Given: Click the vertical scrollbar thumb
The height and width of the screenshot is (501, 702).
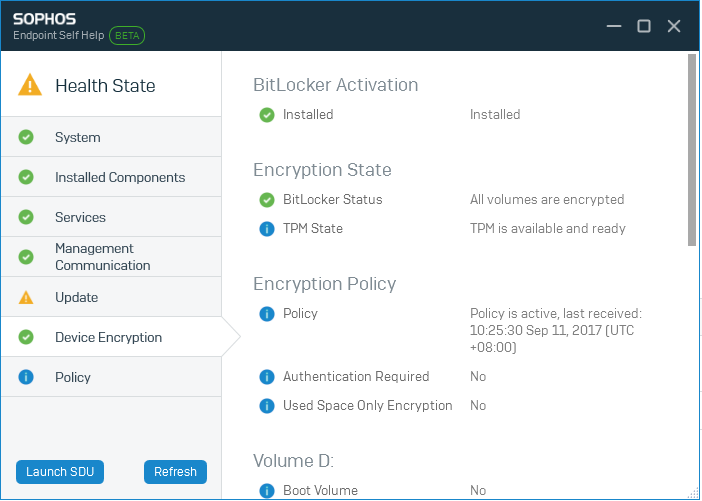Looking at the screenshot, I should 692,150.
